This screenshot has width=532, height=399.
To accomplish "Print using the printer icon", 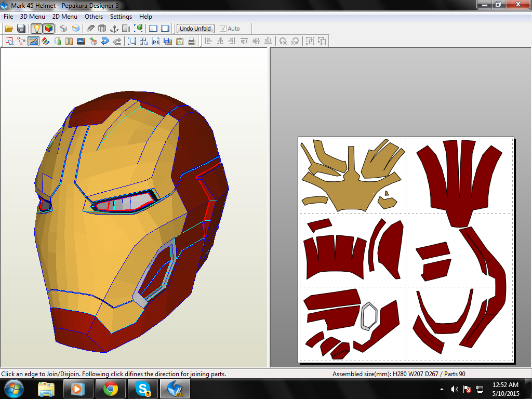I will 192,41.
